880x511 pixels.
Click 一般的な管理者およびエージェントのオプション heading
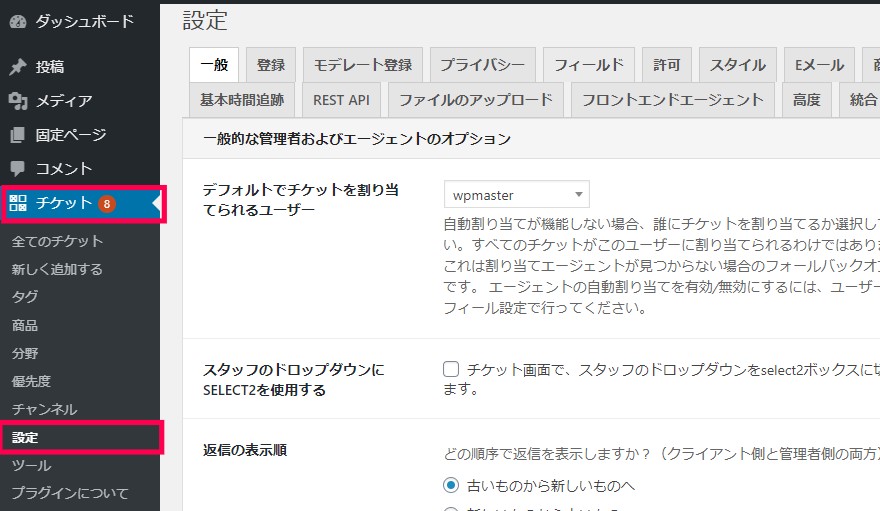coord(357,139)
